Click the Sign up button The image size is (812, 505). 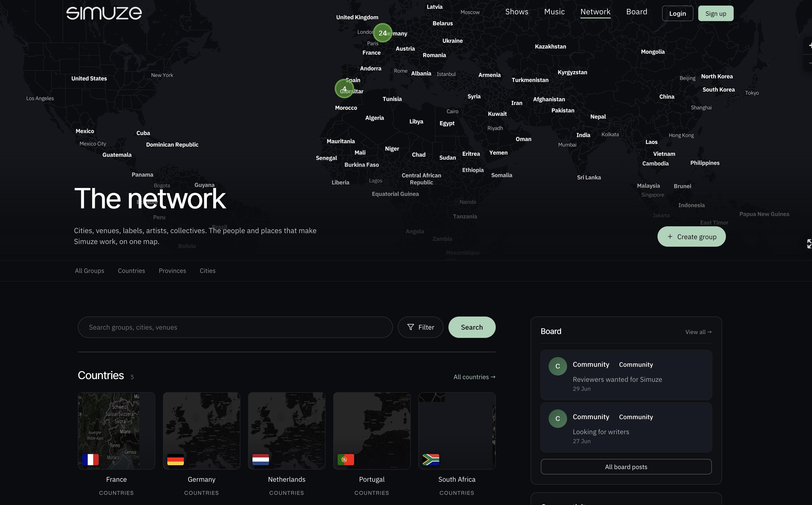pyautogui.click(x=715, y=13)
